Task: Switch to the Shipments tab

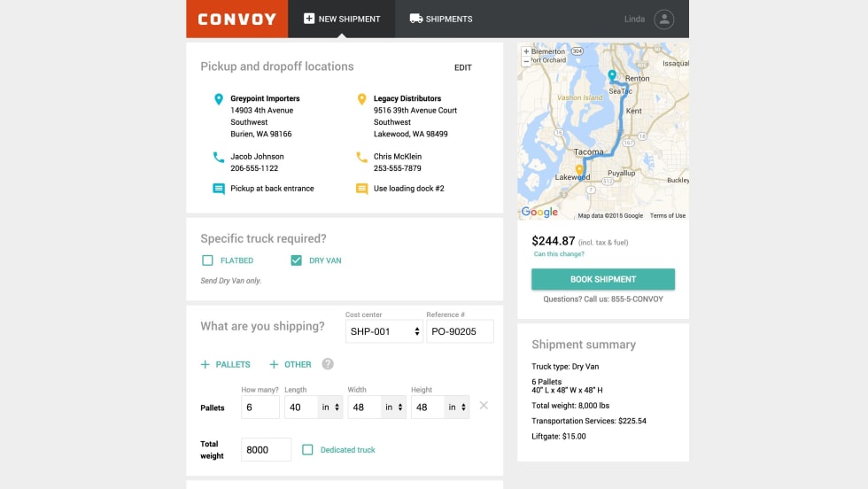Action: click(441, 19)
